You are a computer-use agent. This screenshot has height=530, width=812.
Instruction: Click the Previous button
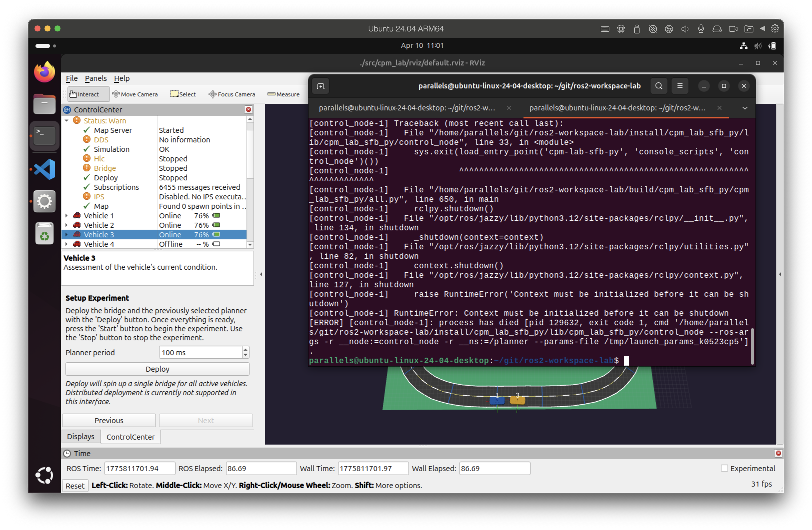[109, 421]
